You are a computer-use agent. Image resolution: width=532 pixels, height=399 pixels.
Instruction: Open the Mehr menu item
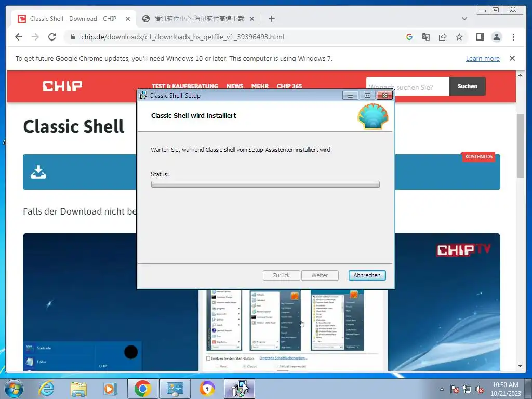(x=260, y=86)
